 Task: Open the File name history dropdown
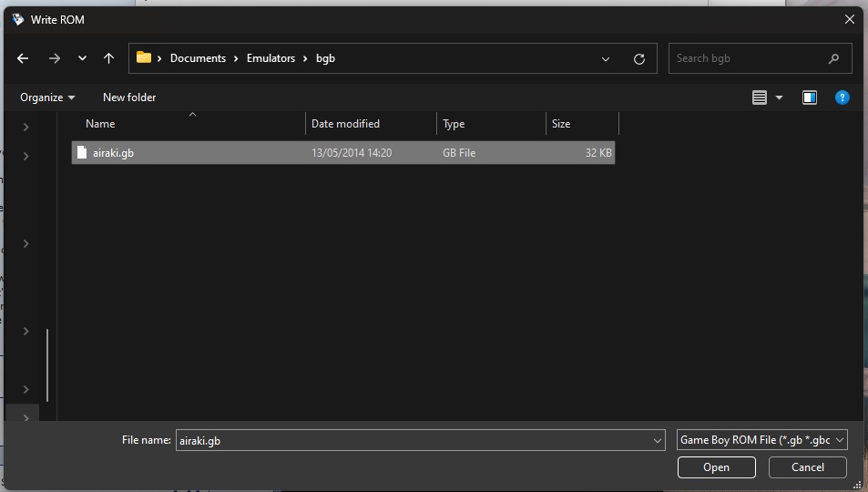(658, 440)
